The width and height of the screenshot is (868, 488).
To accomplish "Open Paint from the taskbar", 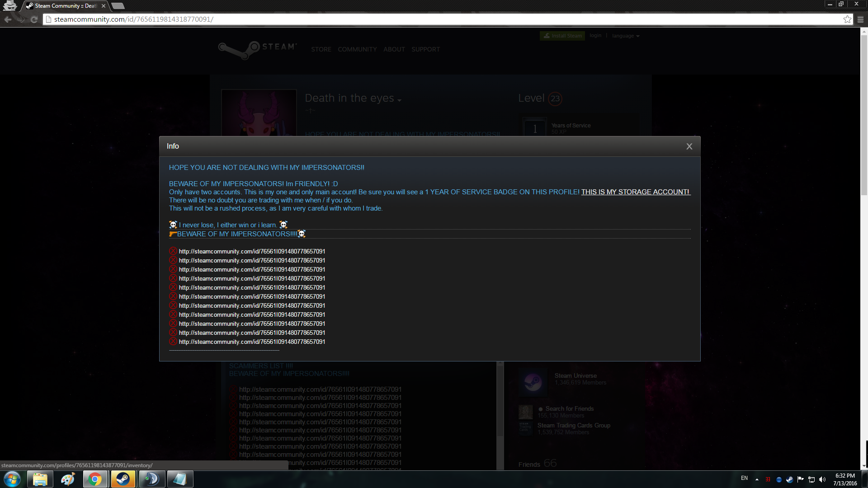I will pos(67,479).
